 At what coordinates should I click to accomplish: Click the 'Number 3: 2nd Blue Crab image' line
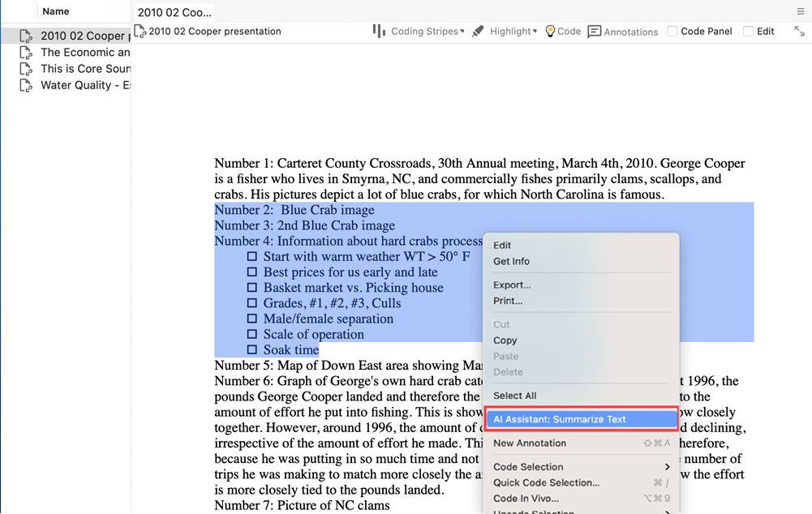[304, 225]
